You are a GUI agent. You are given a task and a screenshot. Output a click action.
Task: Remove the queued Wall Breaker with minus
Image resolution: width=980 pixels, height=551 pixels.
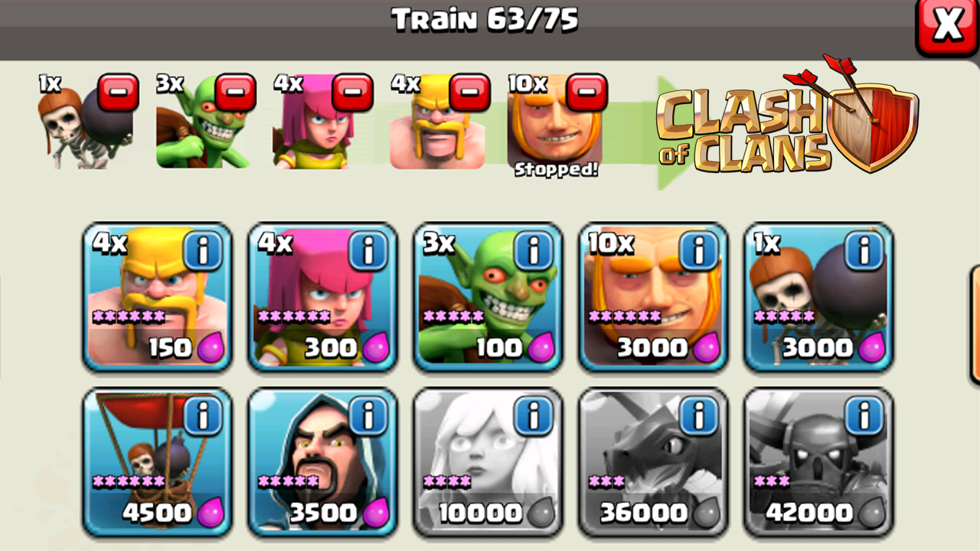pos(119,93)
